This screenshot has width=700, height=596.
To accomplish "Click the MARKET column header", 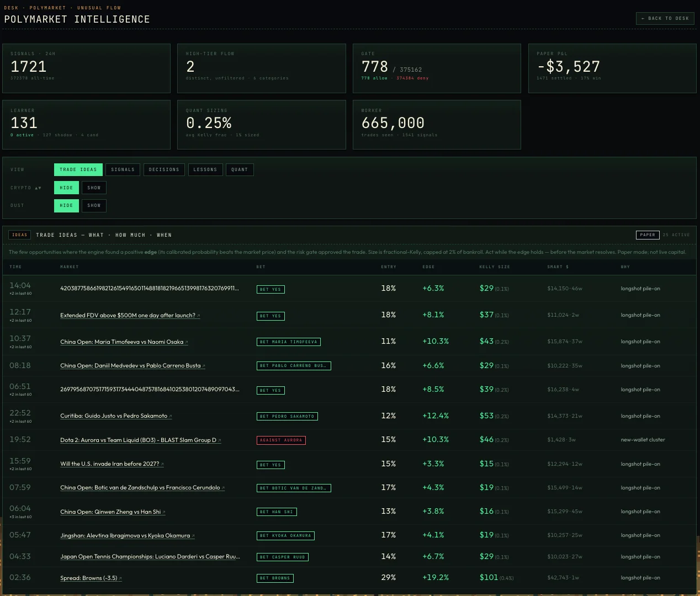I will coord(70,267).
